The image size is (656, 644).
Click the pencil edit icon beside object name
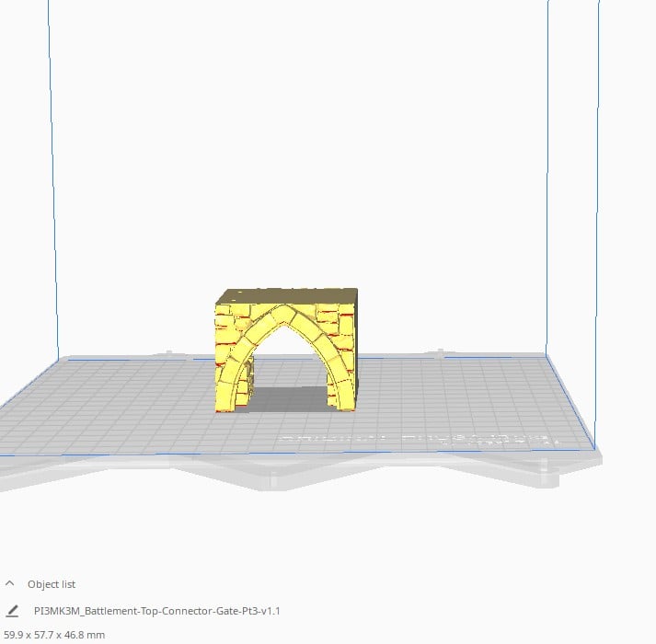point(12,611)
